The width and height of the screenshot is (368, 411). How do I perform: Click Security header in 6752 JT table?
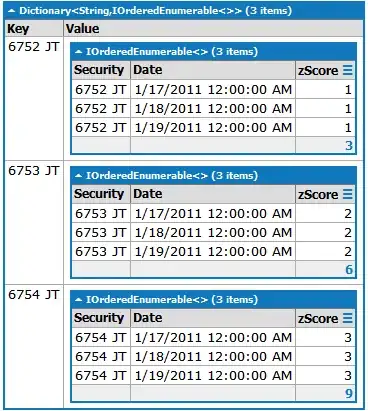point(101,70)
